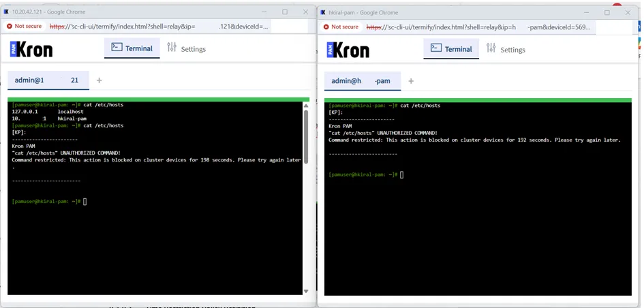Click sliders icon beside Settings in right window
The width and height of the screenshot is (644, 308).
pos(491,48)
